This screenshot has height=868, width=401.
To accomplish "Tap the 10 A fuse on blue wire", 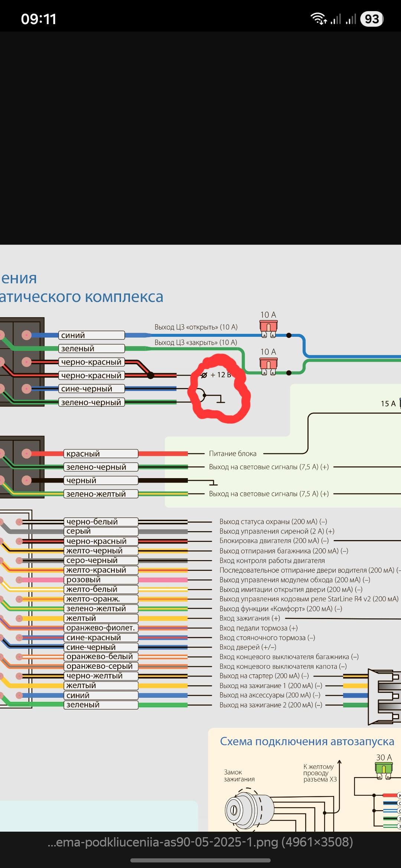I will pos(268,329).
